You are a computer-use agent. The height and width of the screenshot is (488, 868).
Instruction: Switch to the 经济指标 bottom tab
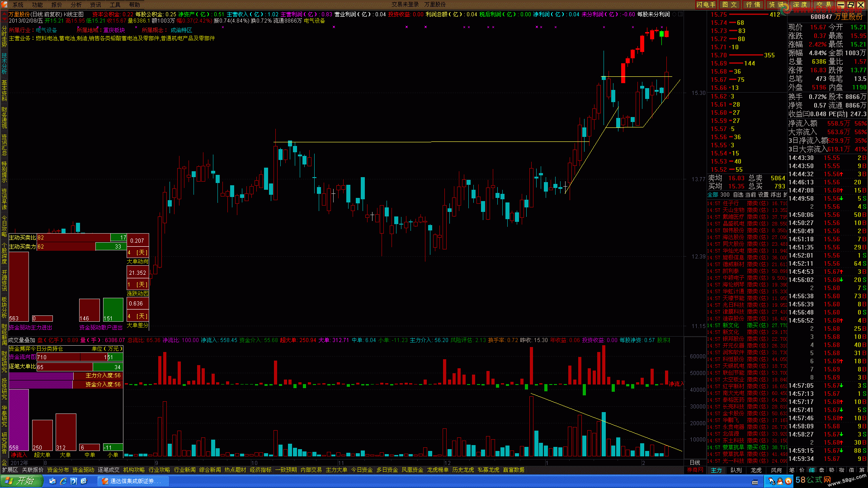click(260, 470)
